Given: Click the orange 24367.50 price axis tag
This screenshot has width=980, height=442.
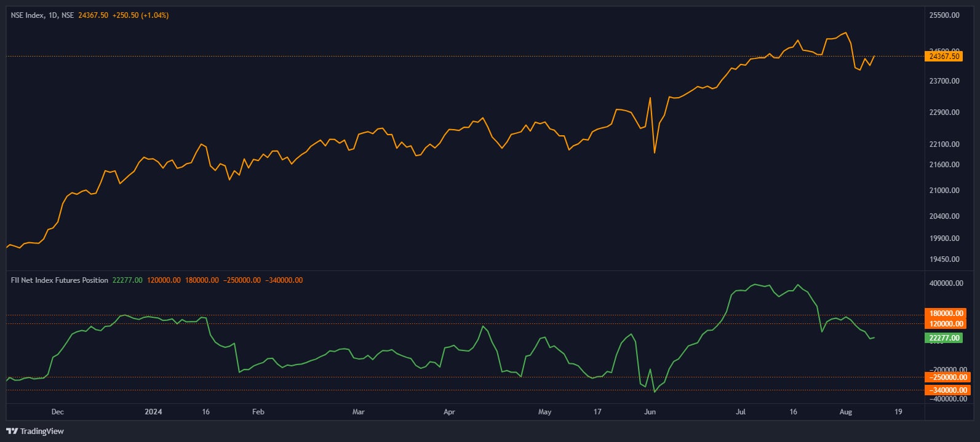Looking at the screenshot, I should [944, 57].
